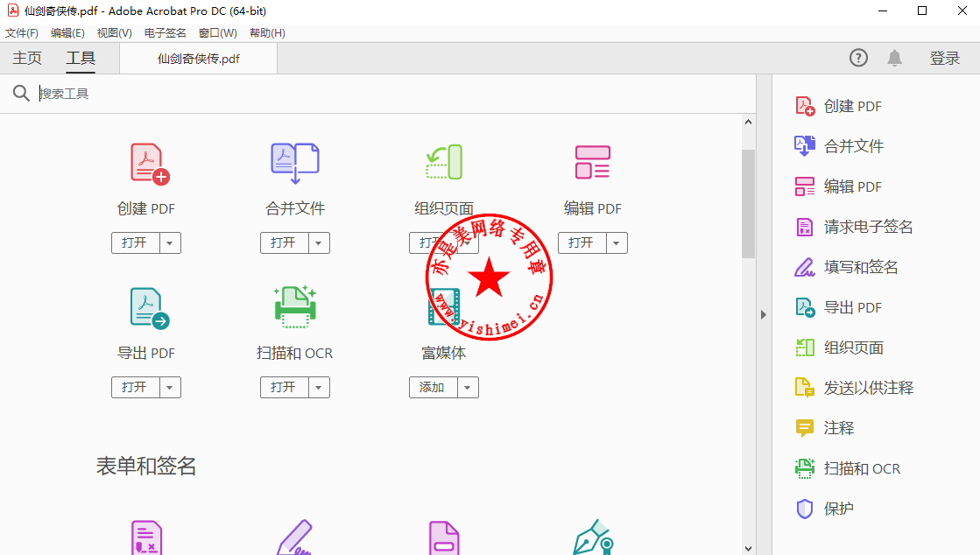Click the tools list scrollbar up arrow
The width and height of the screenshot is (980, 555).
[748, 122]
